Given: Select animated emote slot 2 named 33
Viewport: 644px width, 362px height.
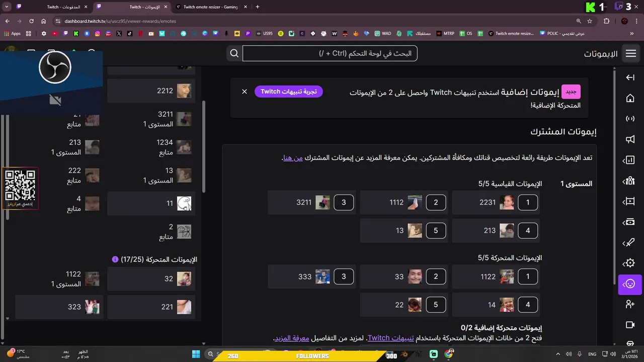Looking at the screenshot, I should [x=404, y=277].
